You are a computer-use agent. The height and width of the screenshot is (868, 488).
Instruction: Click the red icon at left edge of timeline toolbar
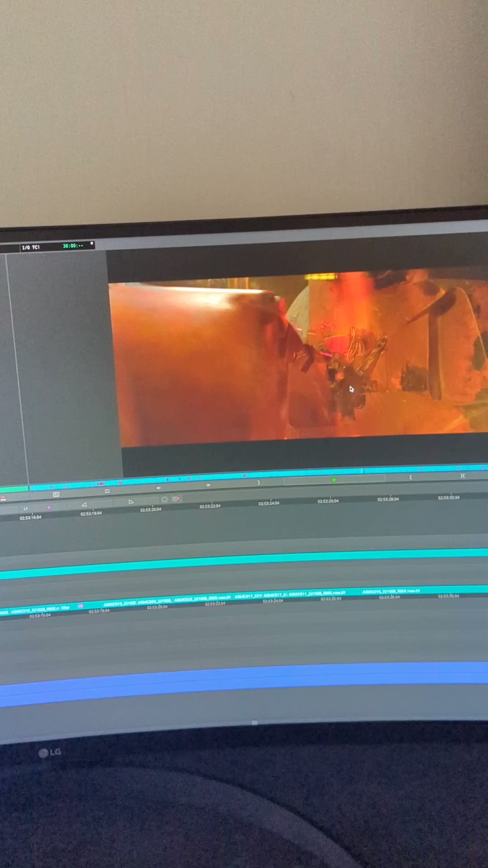click(x=3, y=498)
